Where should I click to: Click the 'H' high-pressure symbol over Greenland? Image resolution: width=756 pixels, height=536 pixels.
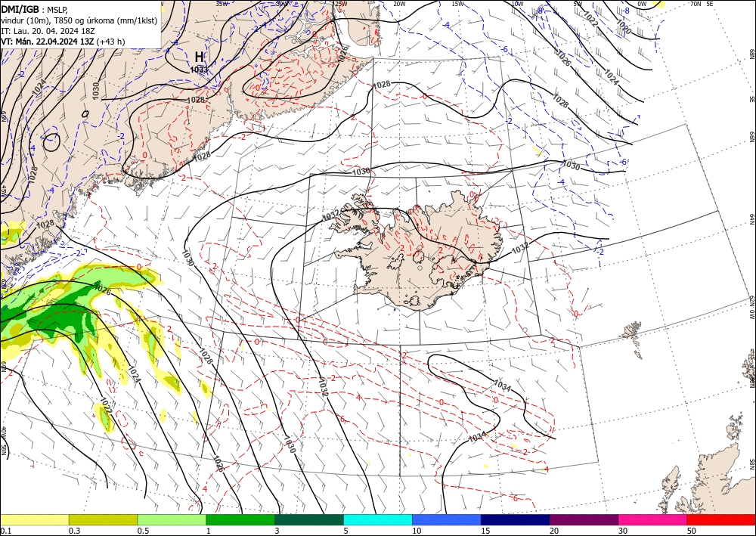click(x=199, y=57)
